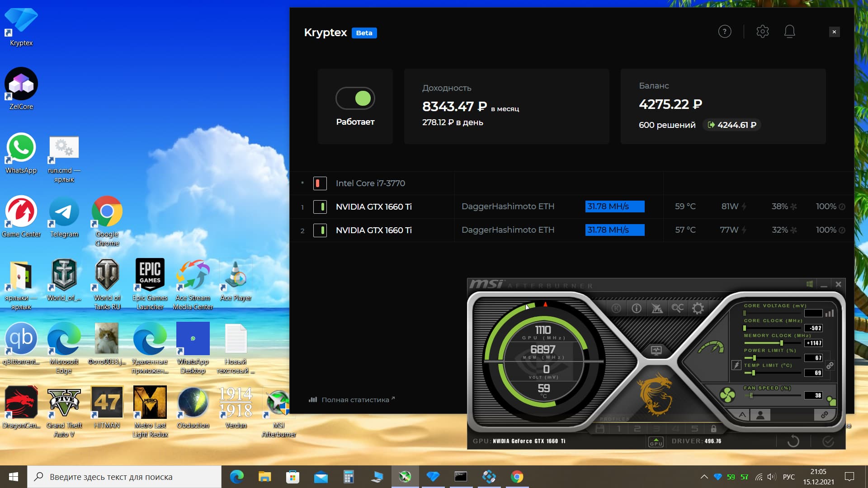Click the 100% info icon in GPU 1 row

(842, 206)
